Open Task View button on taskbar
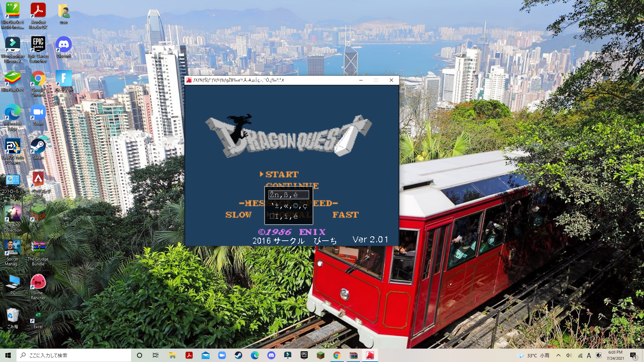Viewport: 644px width, 362px height. tap(155, 355)
